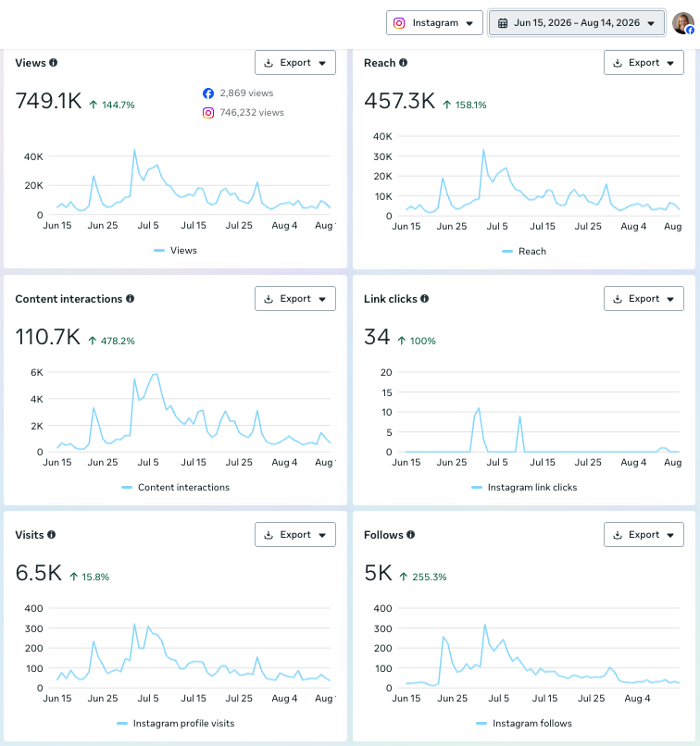The image size is (700, 746).
Task: Open the Jun 15 – Aug 14 date range picker
Action: tap(577, 23)
